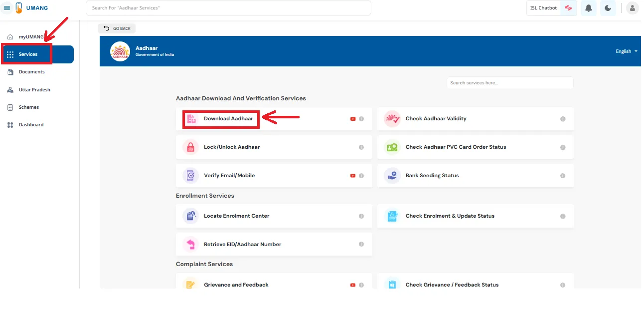This screenshot has width=644, height=309.
Task: Click the Search services here box
Action: point(509,83)
